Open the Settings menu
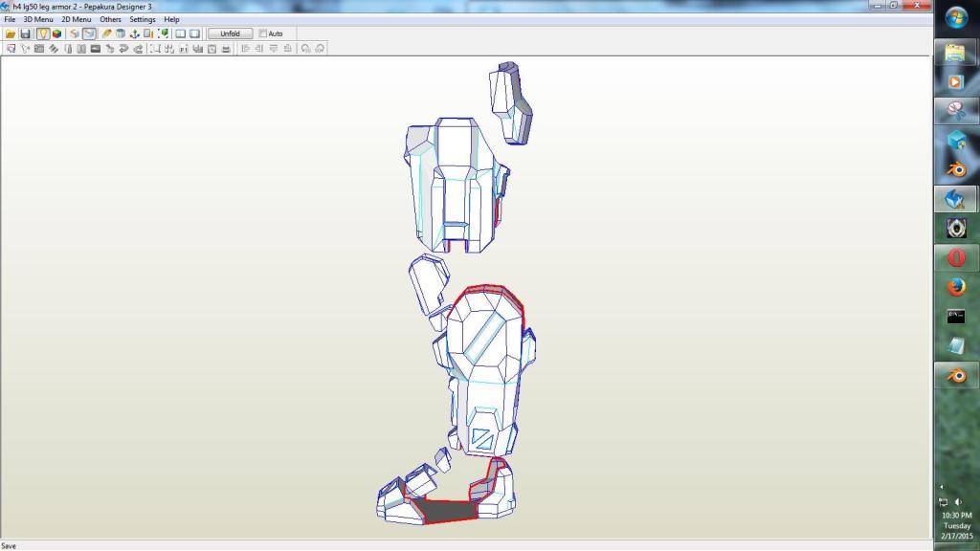This screenshot has width=980, height=551. (x=143, y=19)
